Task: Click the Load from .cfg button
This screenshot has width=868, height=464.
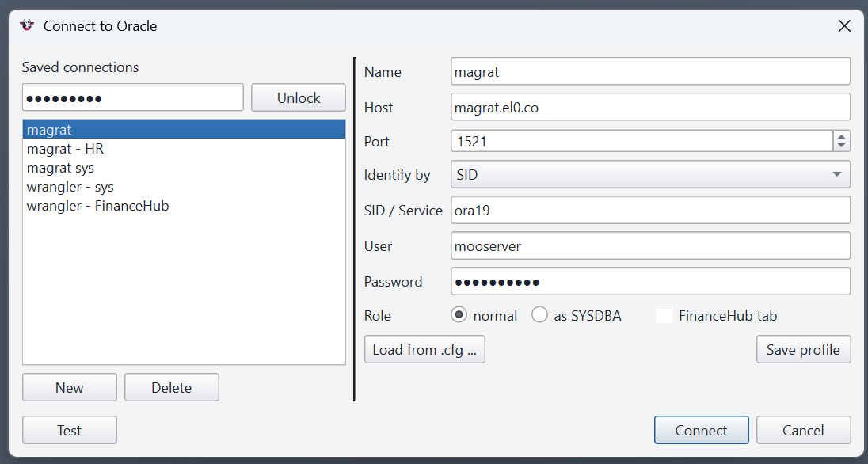Action: point(424,349)
